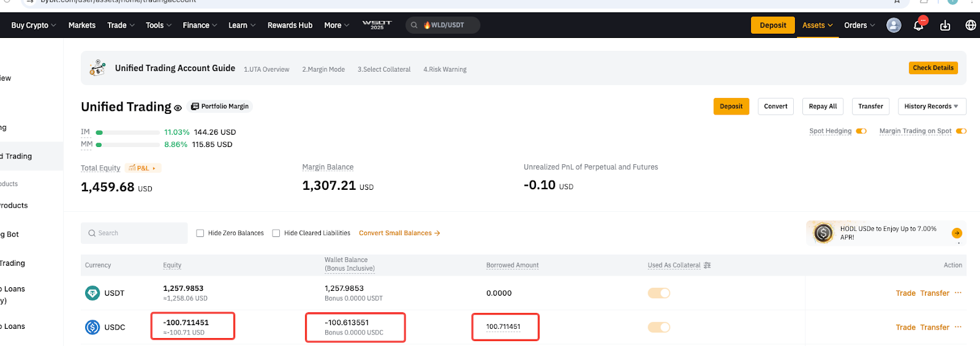Viewport: 980px width, 346px height.
Task: Open the notifications bell icon
Action: click(x=918, y=26)
